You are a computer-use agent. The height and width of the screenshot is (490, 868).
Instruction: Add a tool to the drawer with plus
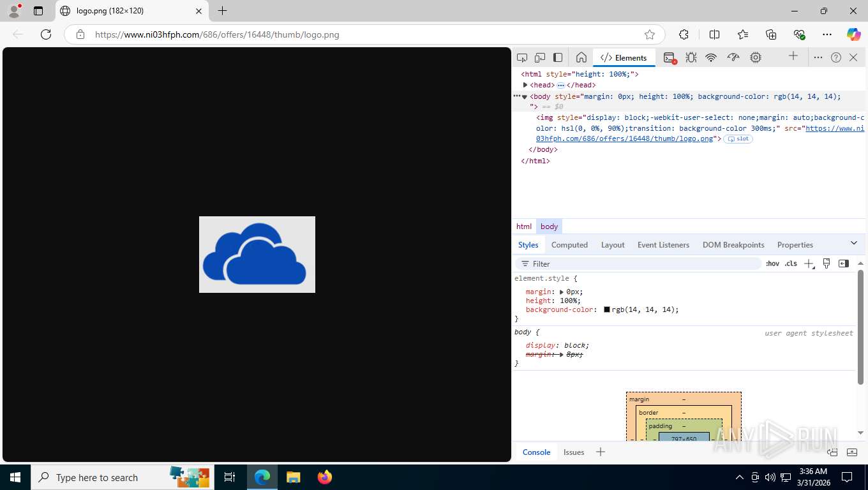click(x=600, y=452)
